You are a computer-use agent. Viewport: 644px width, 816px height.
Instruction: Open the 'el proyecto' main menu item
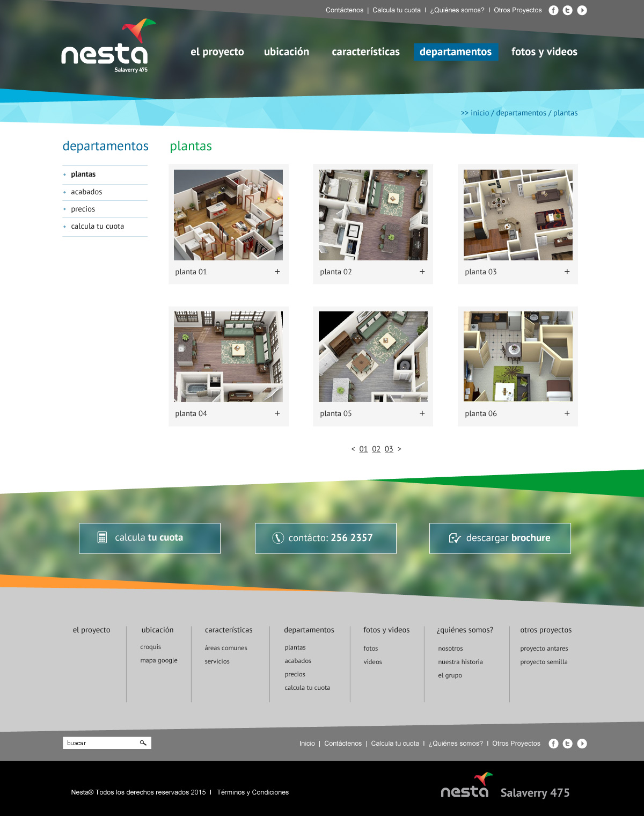click(x=217, y=52)
